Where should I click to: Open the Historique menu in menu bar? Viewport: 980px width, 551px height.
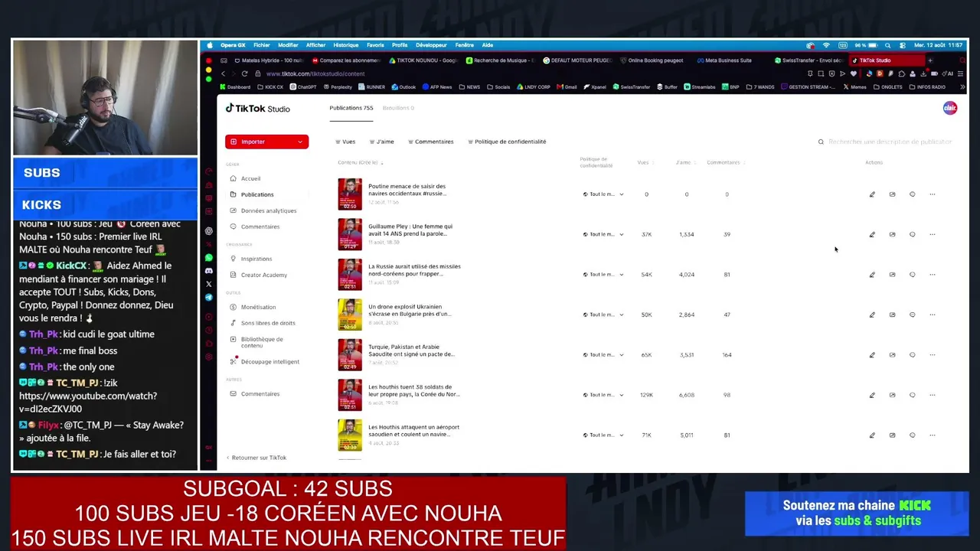point(345,45)
